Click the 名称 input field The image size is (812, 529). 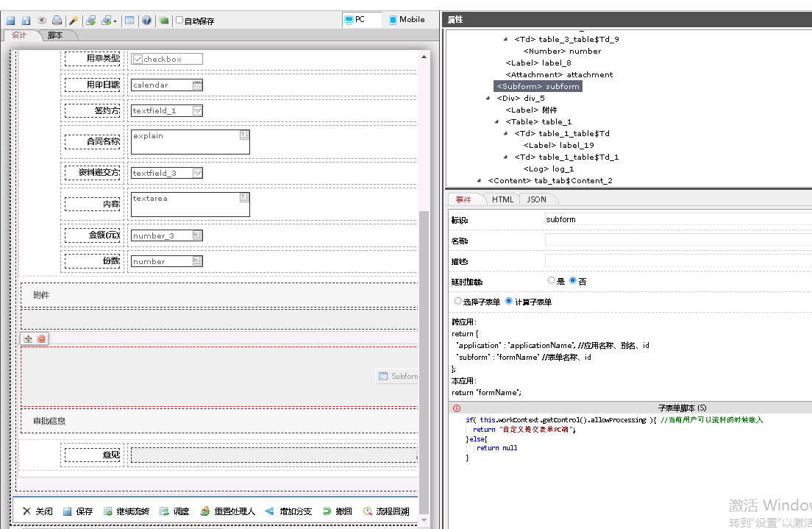pyautogui.click(x=677, y=241)
